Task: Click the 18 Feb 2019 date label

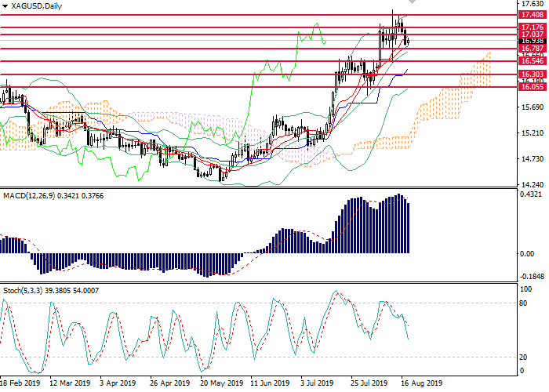Action: 20,384
